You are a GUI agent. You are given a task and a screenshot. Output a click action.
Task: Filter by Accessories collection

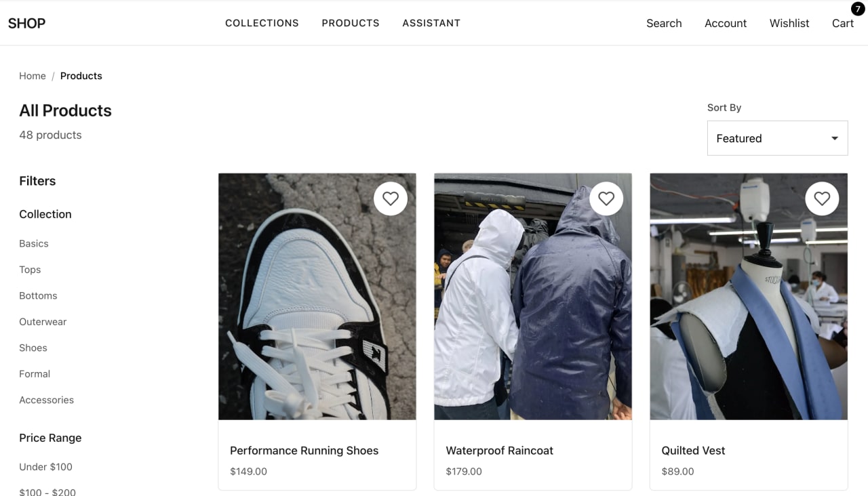[47, 400]
